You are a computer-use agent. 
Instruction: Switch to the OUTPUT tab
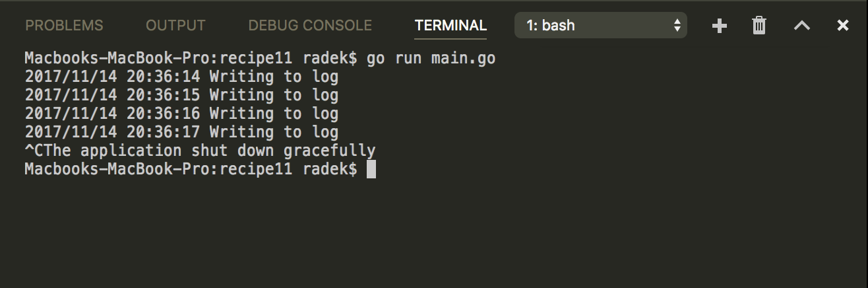pos(175,26)
